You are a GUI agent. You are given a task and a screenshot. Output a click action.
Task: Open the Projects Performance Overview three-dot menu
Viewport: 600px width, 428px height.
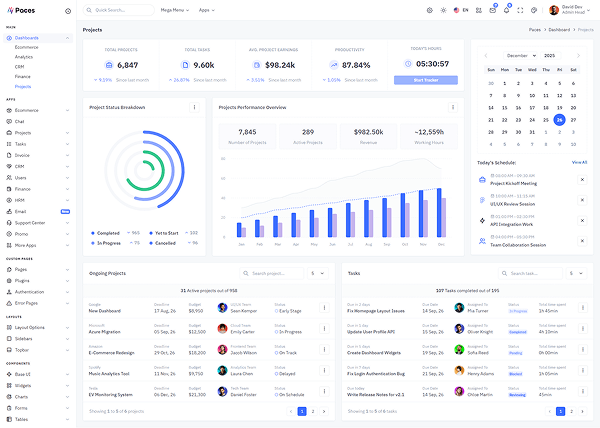click(454, 106)
